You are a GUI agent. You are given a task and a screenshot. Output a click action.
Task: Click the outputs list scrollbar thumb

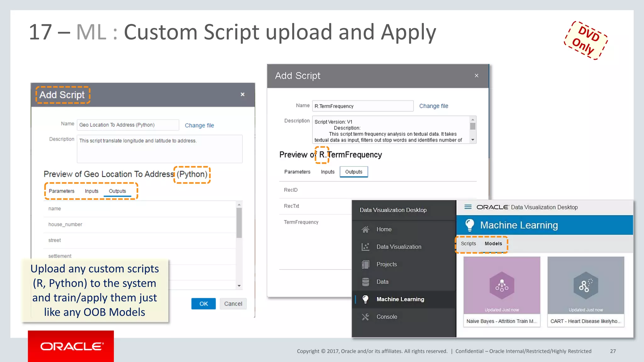click(x=239, y=223)
